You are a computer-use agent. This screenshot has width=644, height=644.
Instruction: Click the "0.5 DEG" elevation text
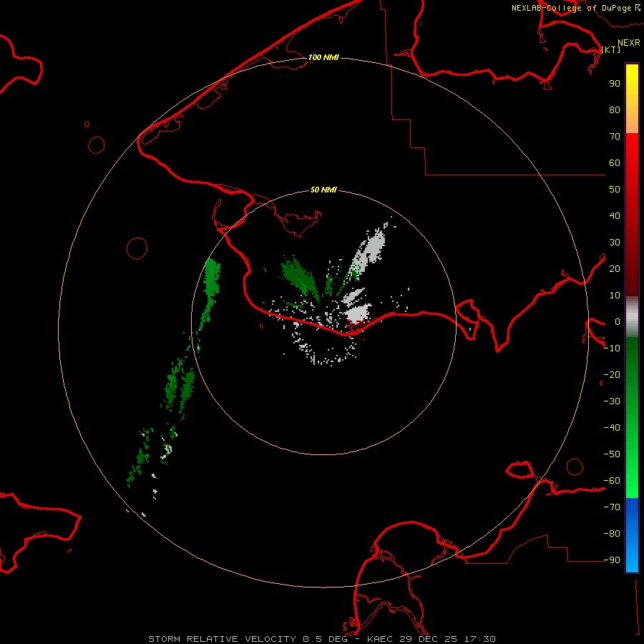pyautogui.click(x=326, y=639)
